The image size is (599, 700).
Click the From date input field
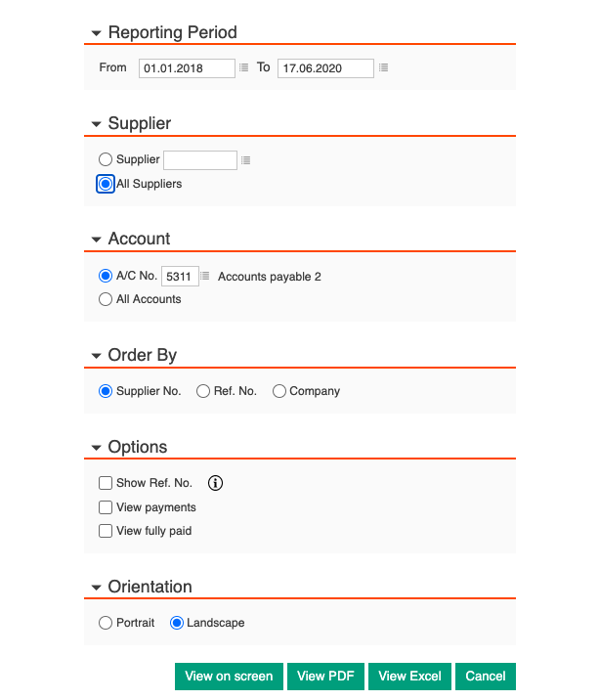tap(187, 68)
